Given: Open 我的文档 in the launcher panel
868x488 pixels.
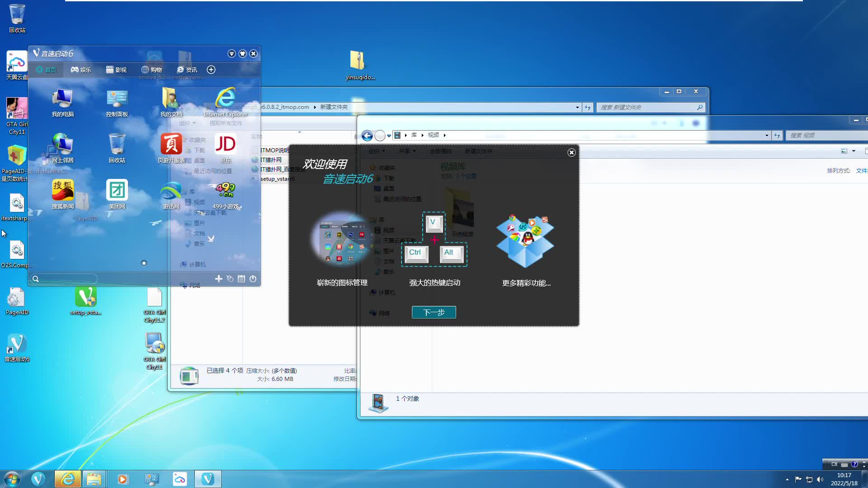Looking at the screenshot, I should pos(171,103).
